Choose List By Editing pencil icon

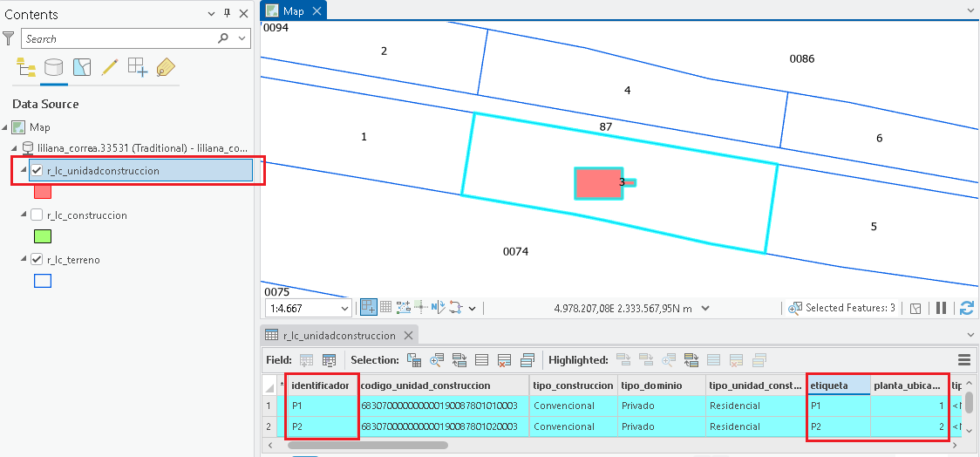109,67
